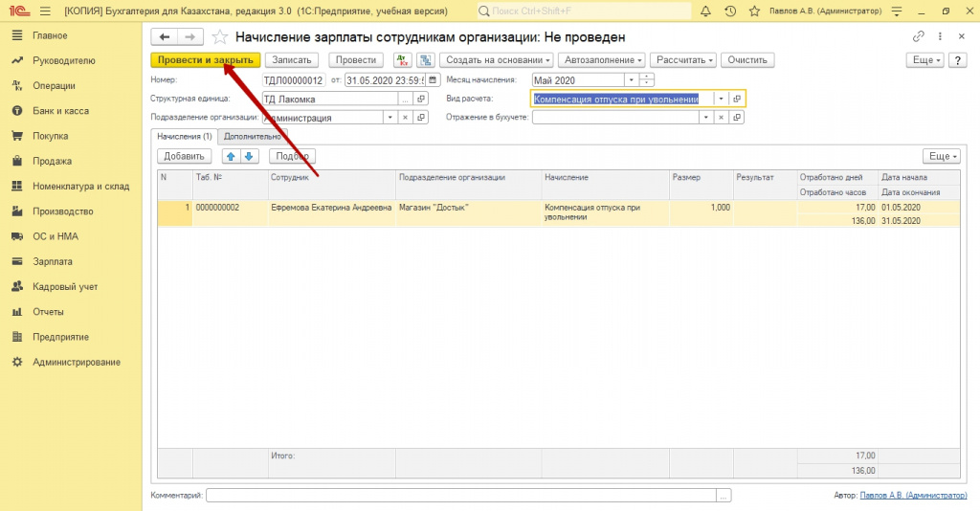This screenshot has width=980, height=511.
Task: Click Провести button
Action: tap(356, 60)
